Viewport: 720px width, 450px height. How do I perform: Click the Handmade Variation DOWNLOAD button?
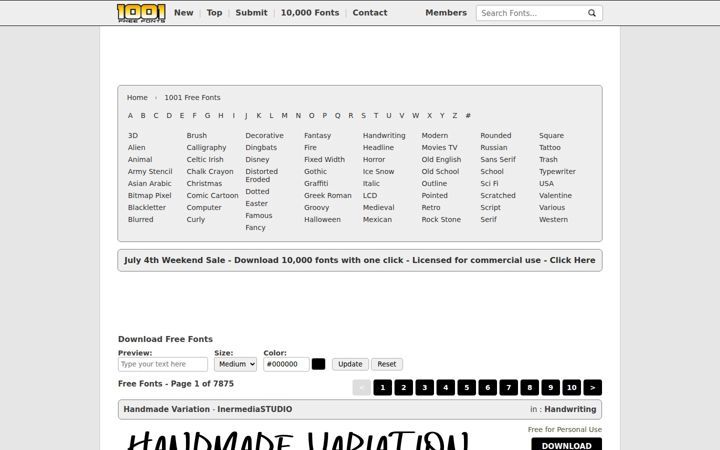[567, 444]
